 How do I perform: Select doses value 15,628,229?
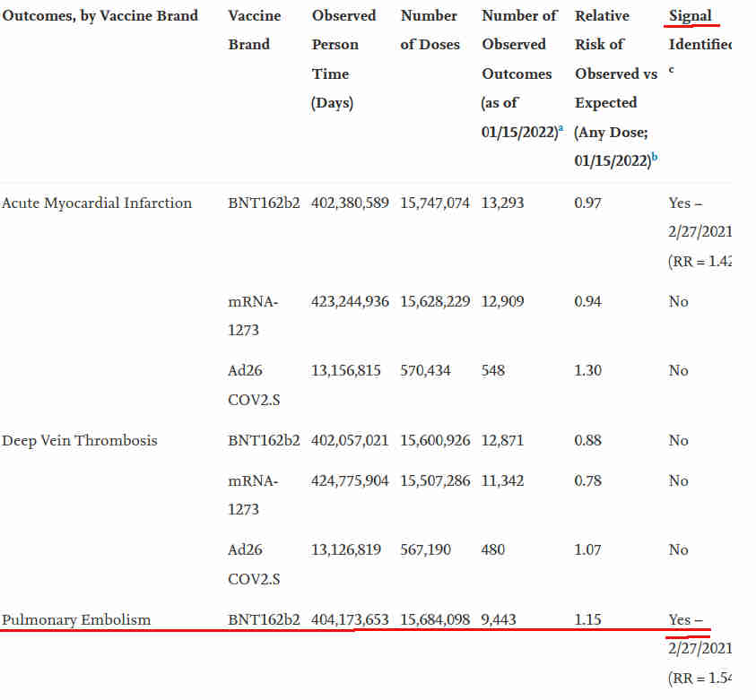[x=435, y=301]
